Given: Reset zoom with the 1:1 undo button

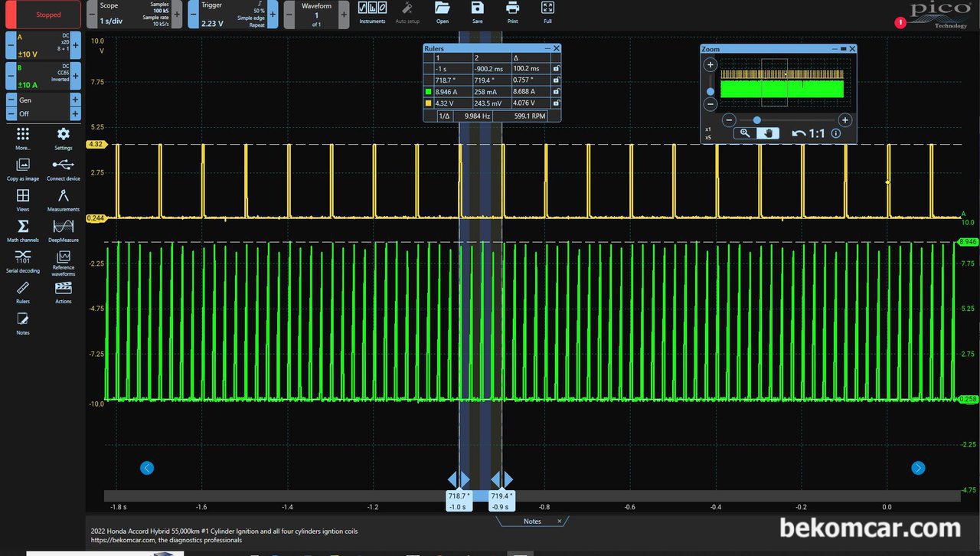Looking at the screenshot, I should (808, 133).
